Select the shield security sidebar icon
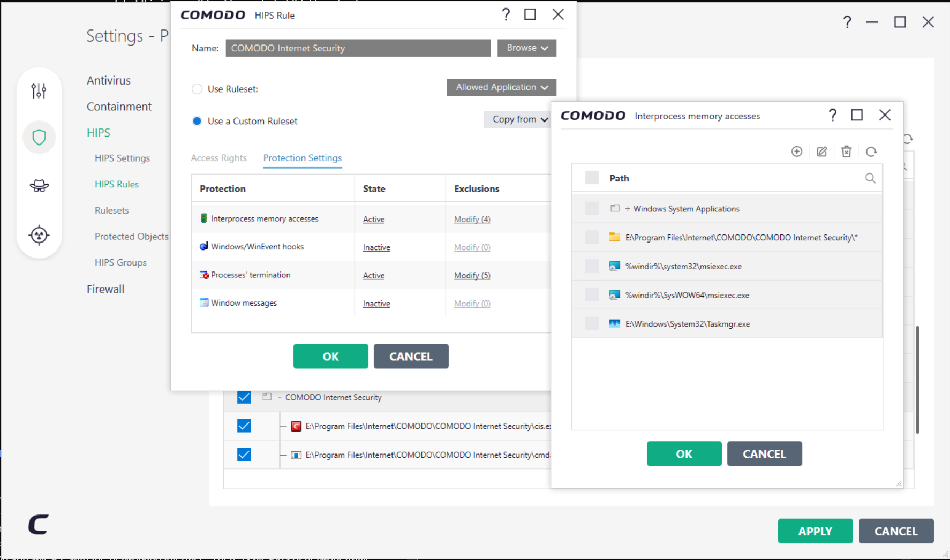 [39, 138]
